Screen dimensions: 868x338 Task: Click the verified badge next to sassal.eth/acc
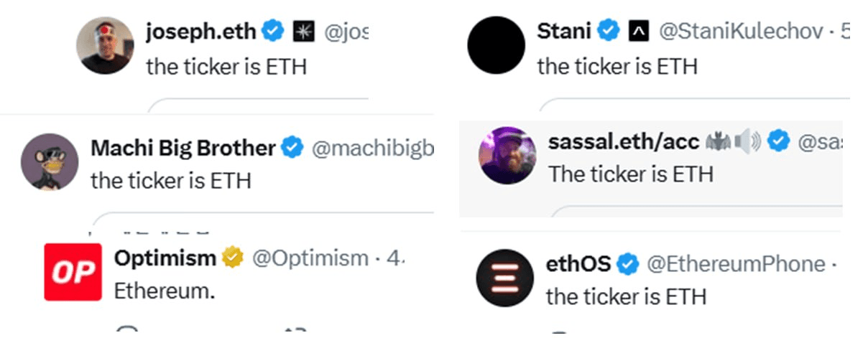778,142
